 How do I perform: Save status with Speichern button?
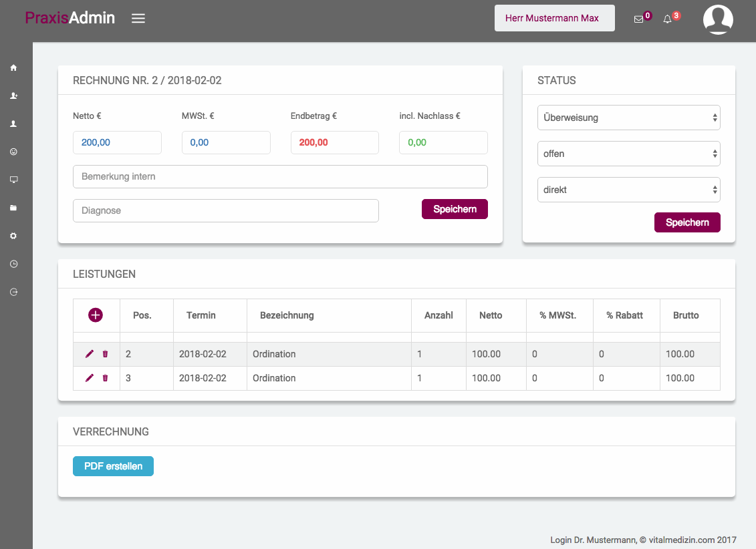tap(687, 222)
